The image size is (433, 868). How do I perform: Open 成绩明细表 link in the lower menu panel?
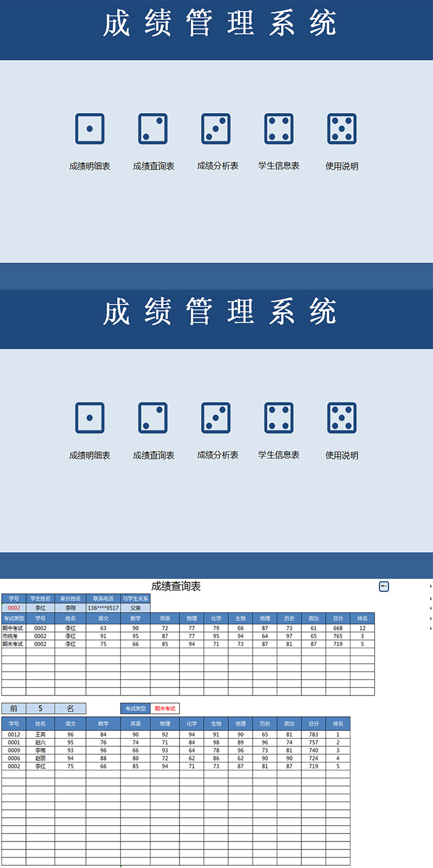coord(89,455)
